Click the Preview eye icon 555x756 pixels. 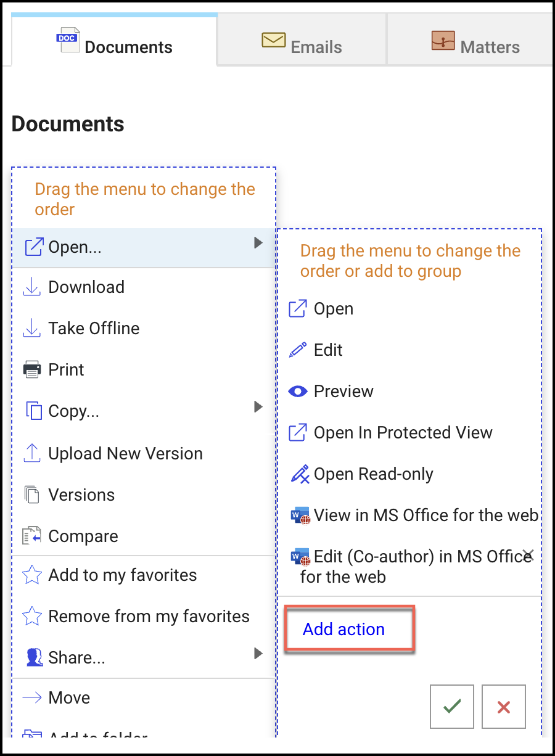click(298, 392)
